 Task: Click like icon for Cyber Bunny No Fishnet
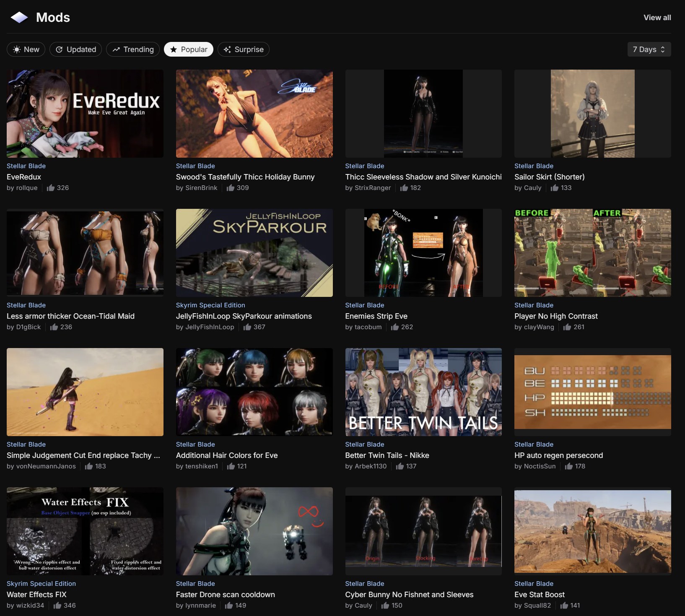point(385,606)
